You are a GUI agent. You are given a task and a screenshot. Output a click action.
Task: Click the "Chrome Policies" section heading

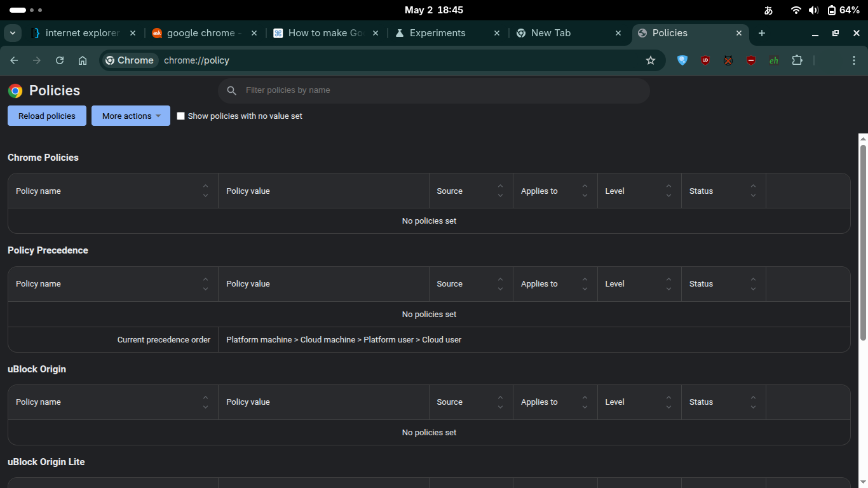tap(43, 158)
